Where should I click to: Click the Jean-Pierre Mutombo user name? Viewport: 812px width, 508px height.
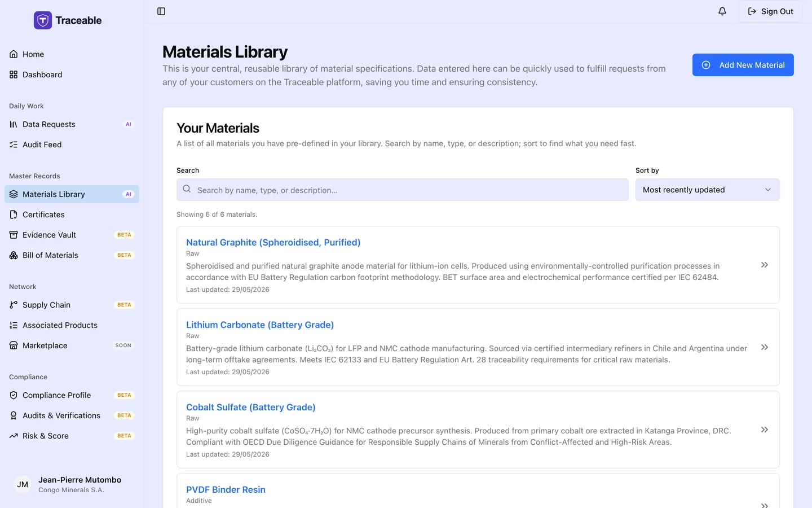(80, 480)
